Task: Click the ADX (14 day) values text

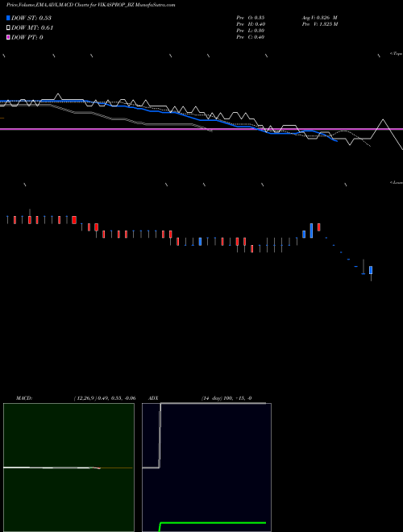Action: [x=226, y=398]
